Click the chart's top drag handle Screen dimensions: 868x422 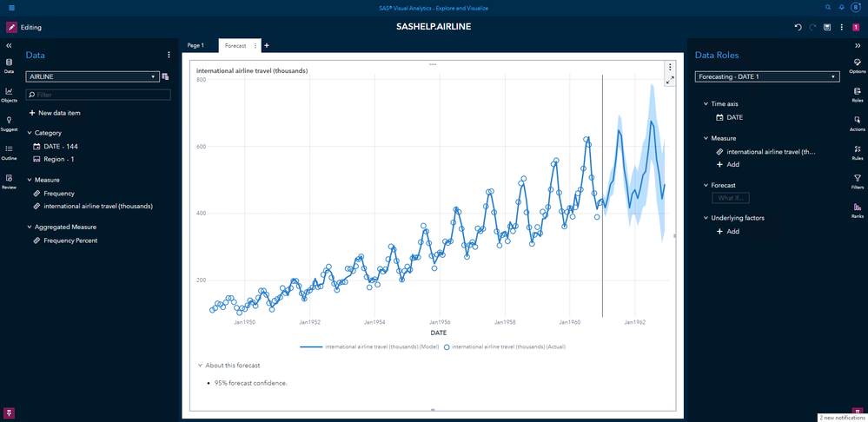pos(433,64)
